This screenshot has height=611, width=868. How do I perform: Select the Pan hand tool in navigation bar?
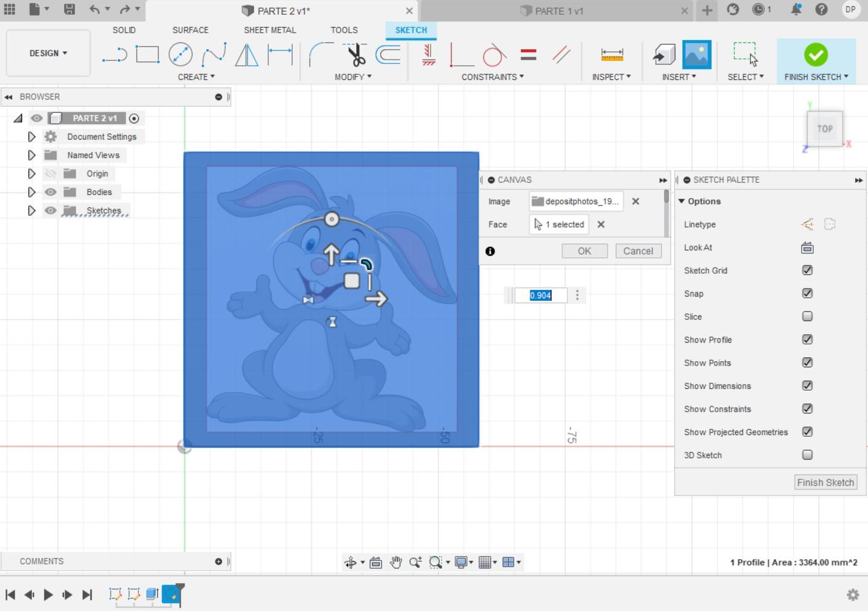(396, 562)
